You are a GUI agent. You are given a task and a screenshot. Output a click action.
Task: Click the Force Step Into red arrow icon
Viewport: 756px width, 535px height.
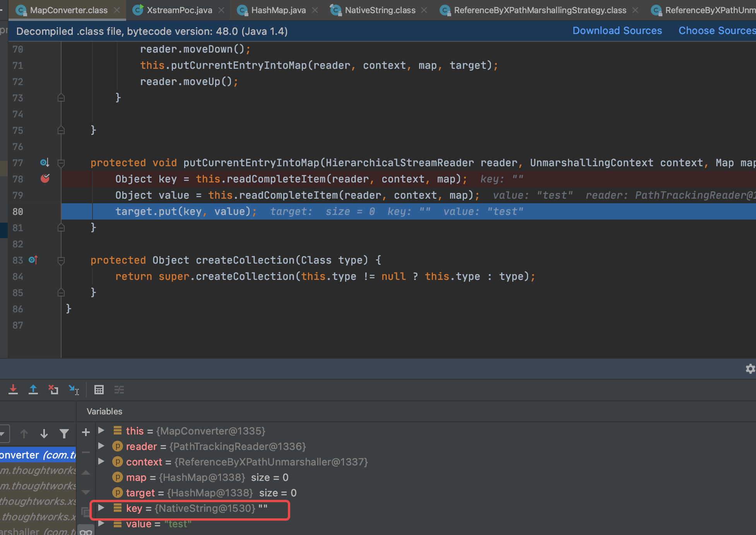pyautogui.click(x=13, y=390)
